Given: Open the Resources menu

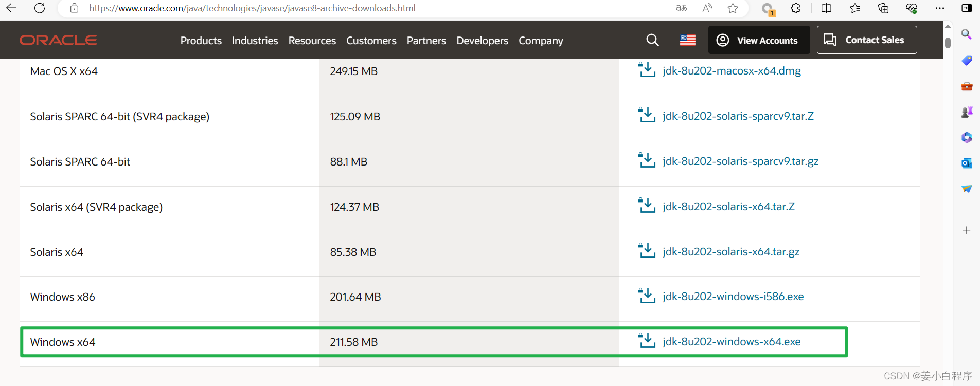Looking at the screenshot, I should (312, 41).
